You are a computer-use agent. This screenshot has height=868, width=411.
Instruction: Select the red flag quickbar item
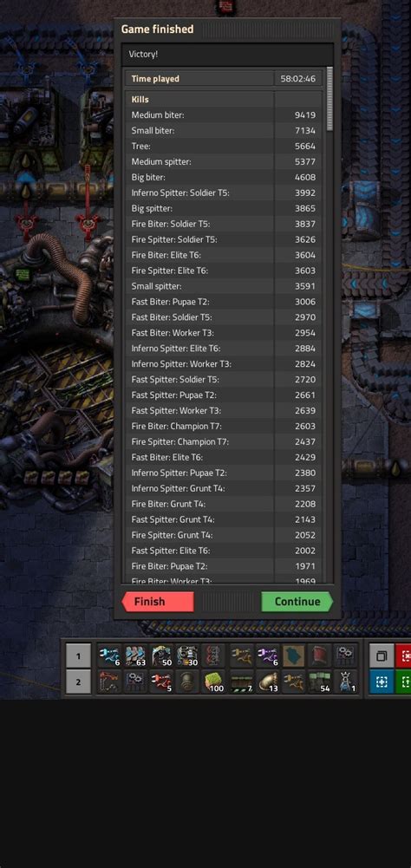coord(320,656)
